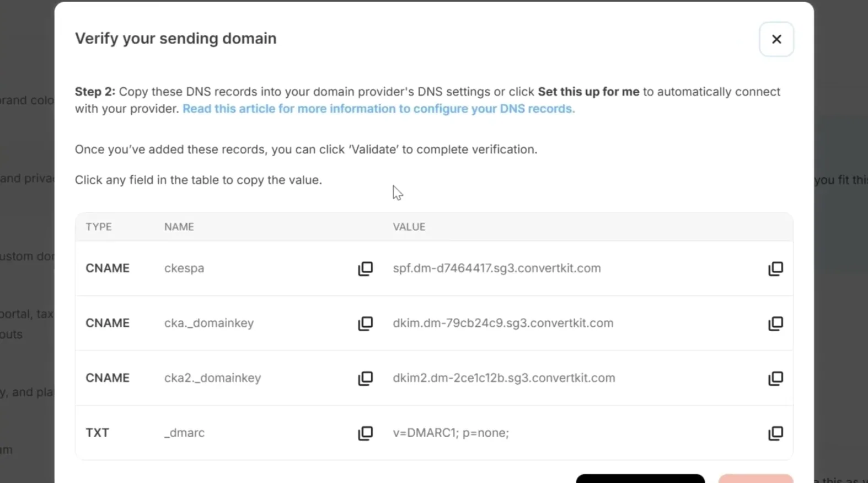868x483 pixels.
Task: Click the TYPE column header
Action: tap(99, 227)
